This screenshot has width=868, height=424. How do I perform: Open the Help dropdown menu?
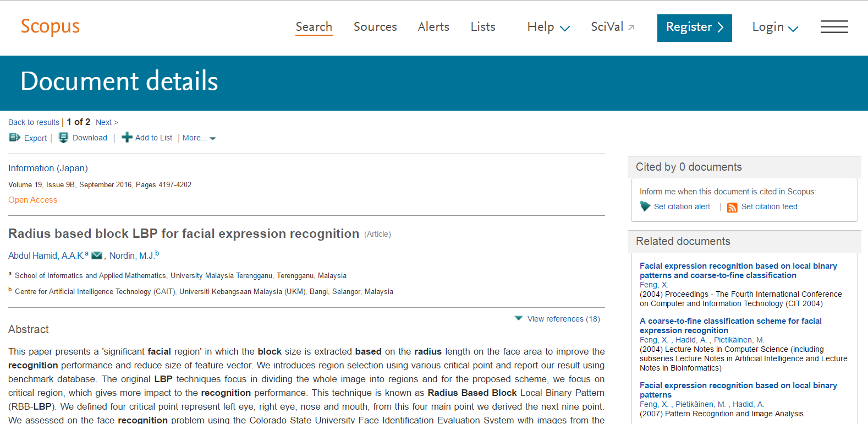click(548, 27)
